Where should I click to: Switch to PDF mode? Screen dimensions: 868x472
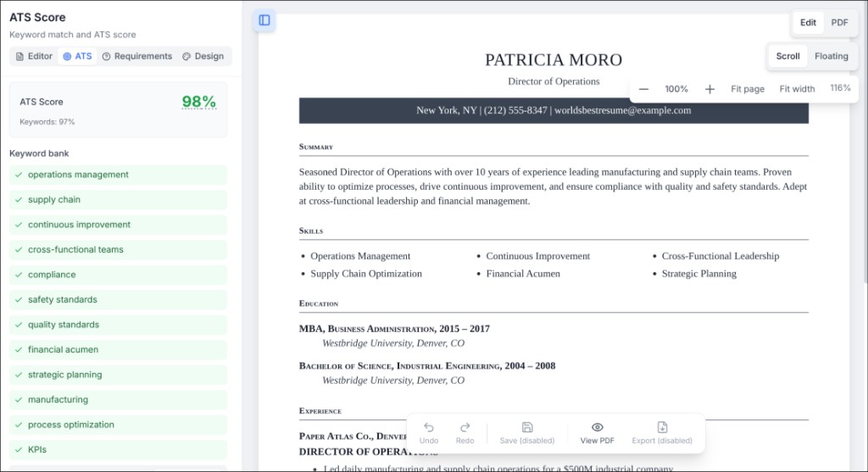coord(839,23)
